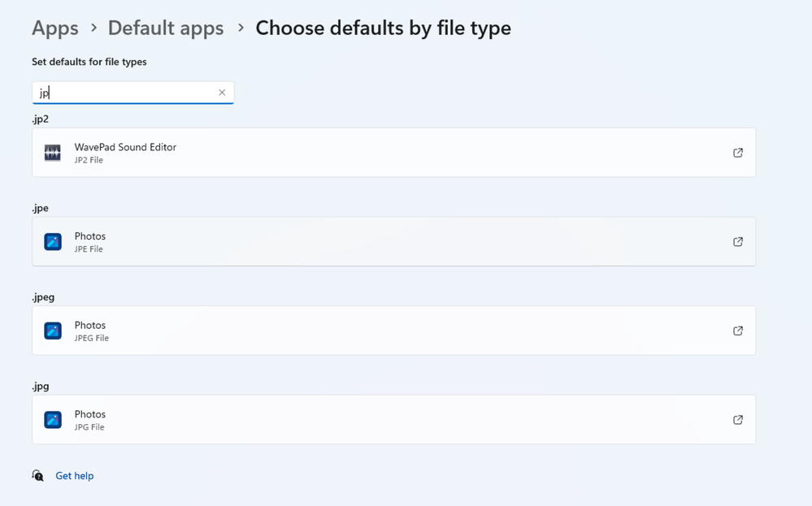Open the external link icon for .jpeg
Image resolution: width=812 pixels, height=506 pixels.
738,331
